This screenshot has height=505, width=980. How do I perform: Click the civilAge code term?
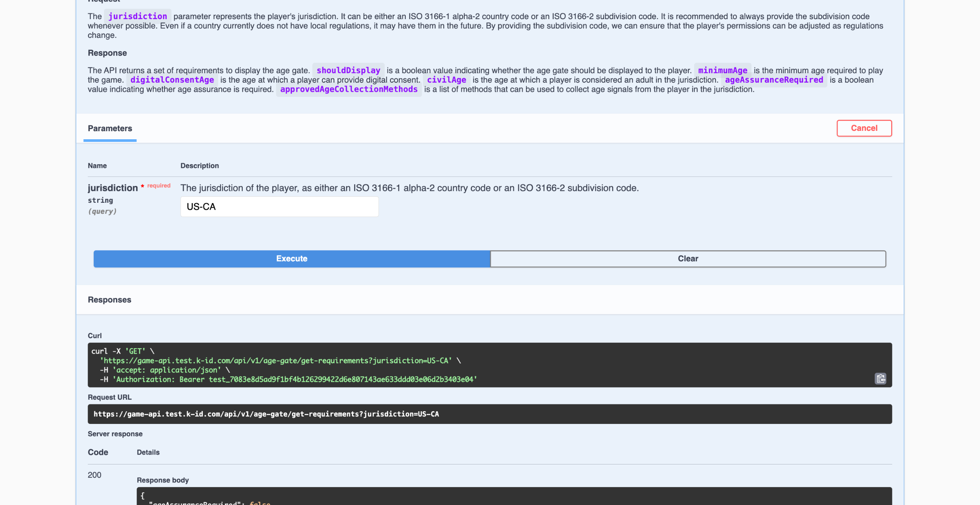pyautogui.click(x=446, y=80)
